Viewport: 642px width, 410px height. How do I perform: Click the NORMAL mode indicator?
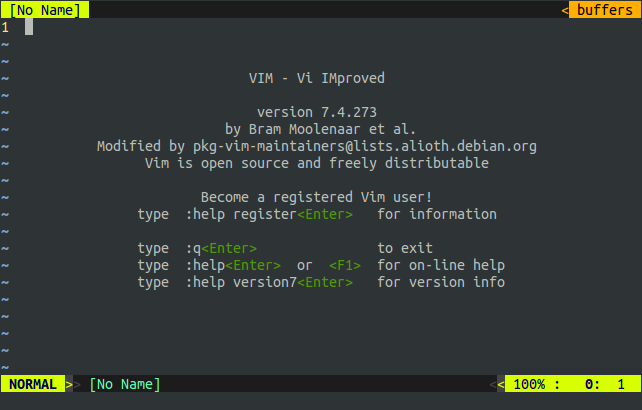point(33,384)
